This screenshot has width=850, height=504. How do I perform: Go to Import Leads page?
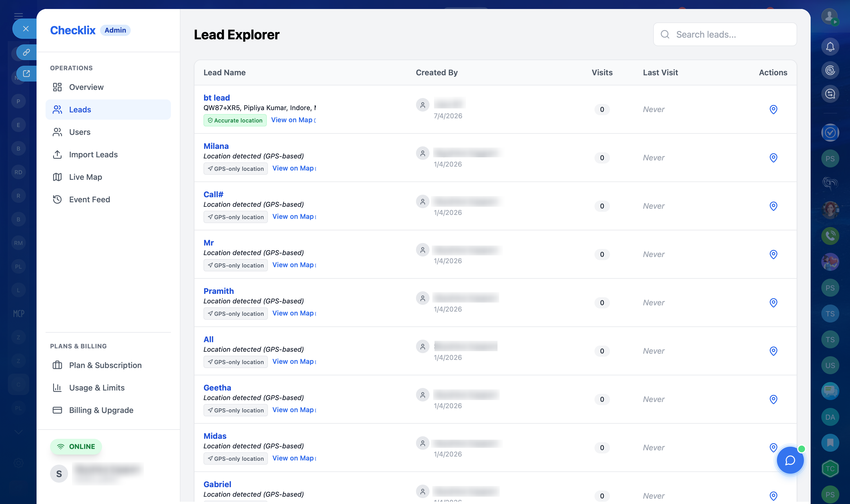[x=93, y=155]
